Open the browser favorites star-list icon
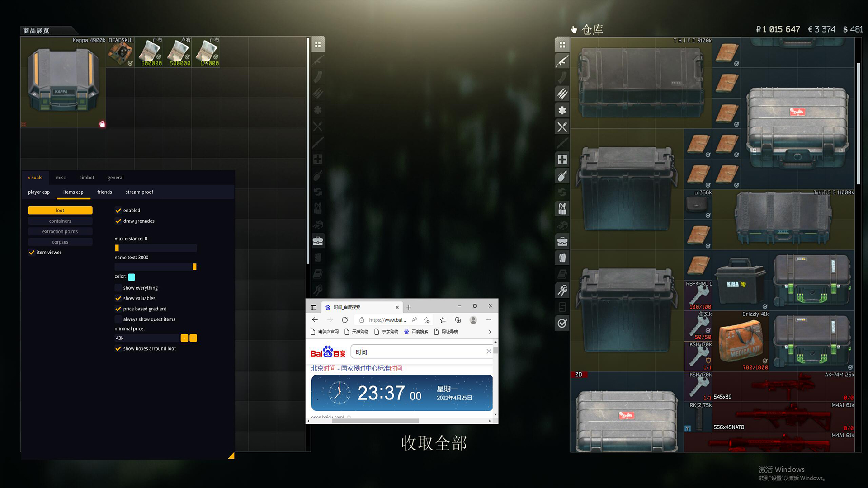 (x=443, y=320)
